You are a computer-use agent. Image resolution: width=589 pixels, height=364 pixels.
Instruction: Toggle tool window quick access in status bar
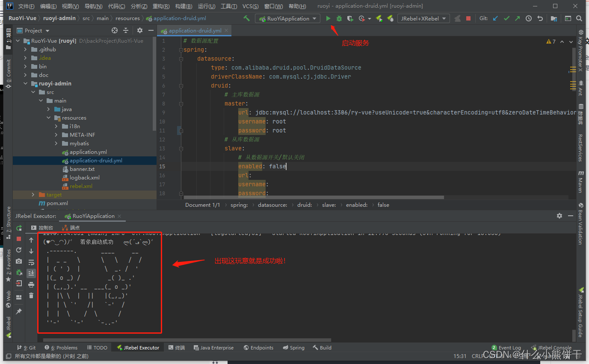[8, 356]
